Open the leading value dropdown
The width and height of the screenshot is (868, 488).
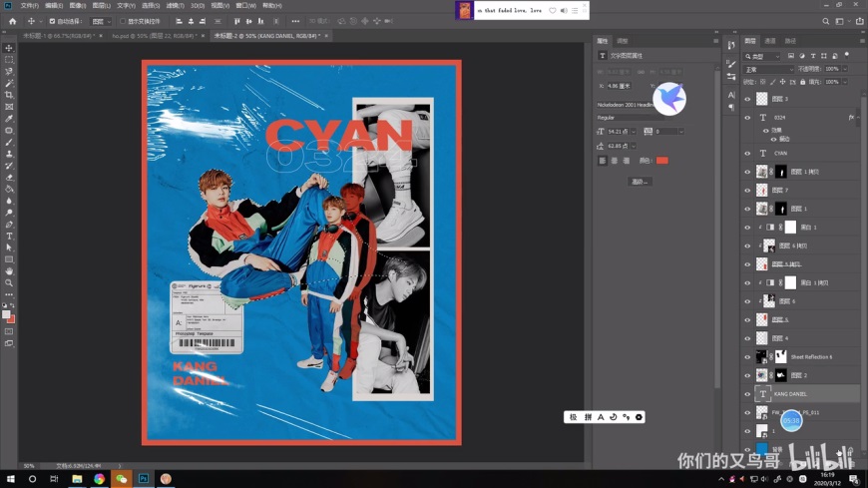click(x=634, y=147)
